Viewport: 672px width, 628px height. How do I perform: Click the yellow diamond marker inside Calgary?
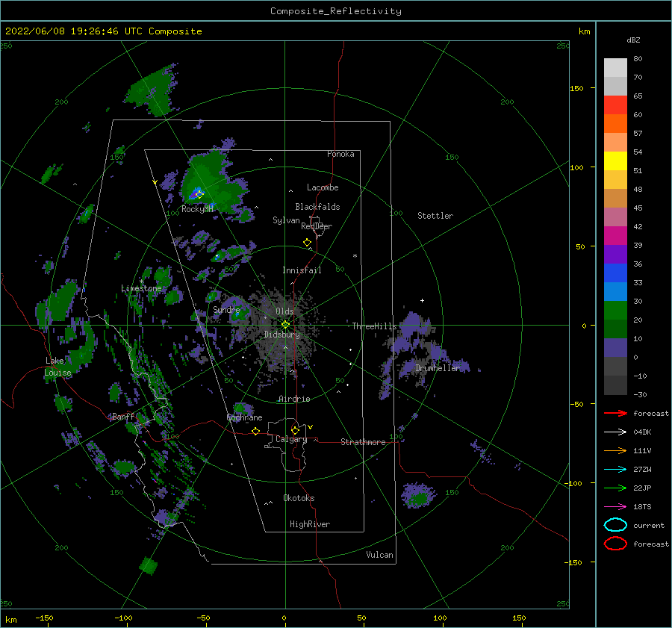coord(295,430)
